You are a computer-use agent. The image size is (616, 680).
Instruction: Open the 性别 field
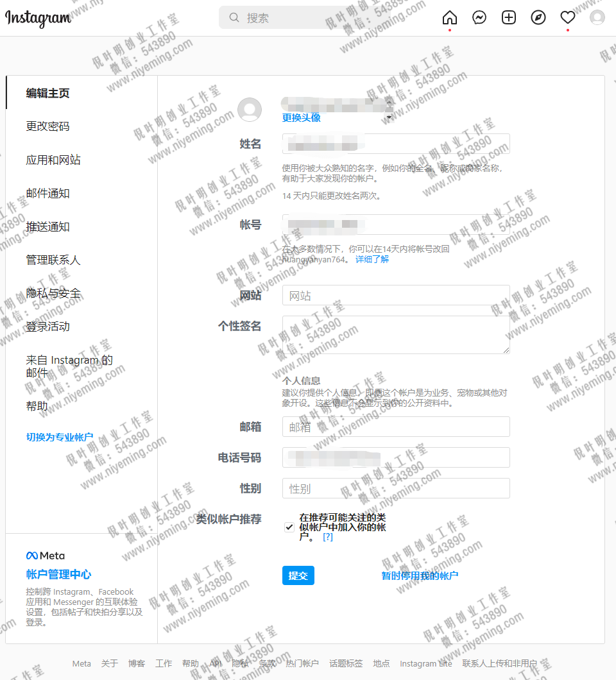(396, 488)
